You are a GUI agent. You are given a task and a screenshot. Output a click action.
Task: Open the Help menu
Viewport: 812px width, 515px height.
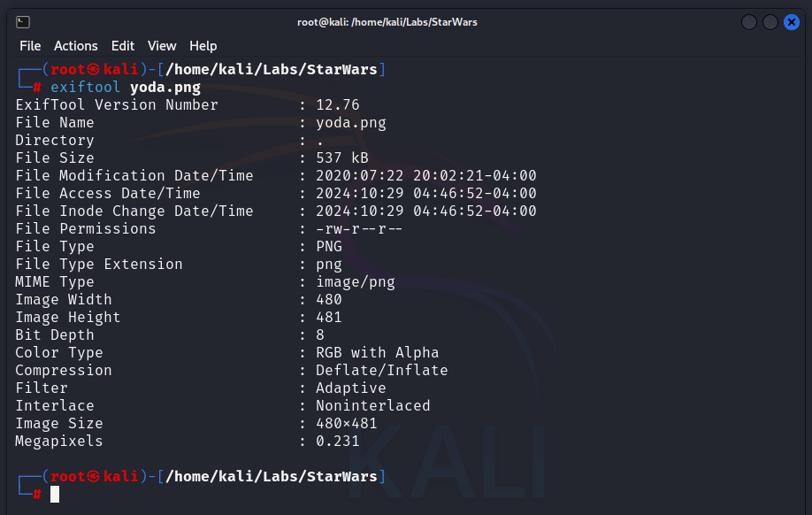pos(203,46)
